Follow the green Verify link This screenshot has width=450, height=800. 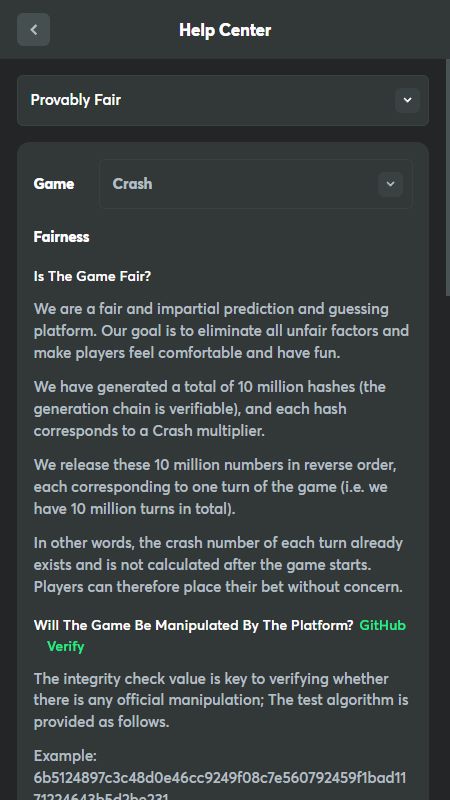coord(65,646)
